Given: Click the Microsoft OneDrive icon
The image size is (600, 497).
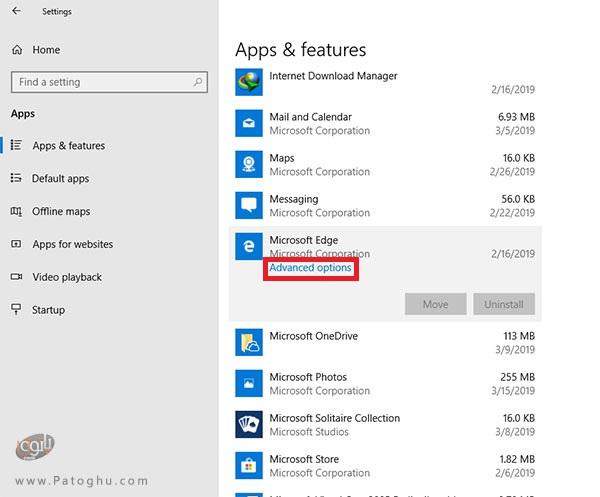Looking at the screenshot, I should 249,342.
